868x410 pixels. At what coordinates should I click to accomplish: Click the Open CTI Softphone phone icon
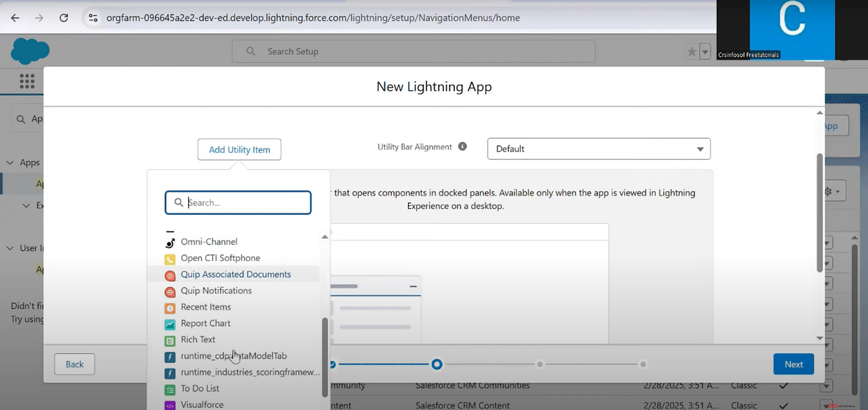tap(170, 259)
